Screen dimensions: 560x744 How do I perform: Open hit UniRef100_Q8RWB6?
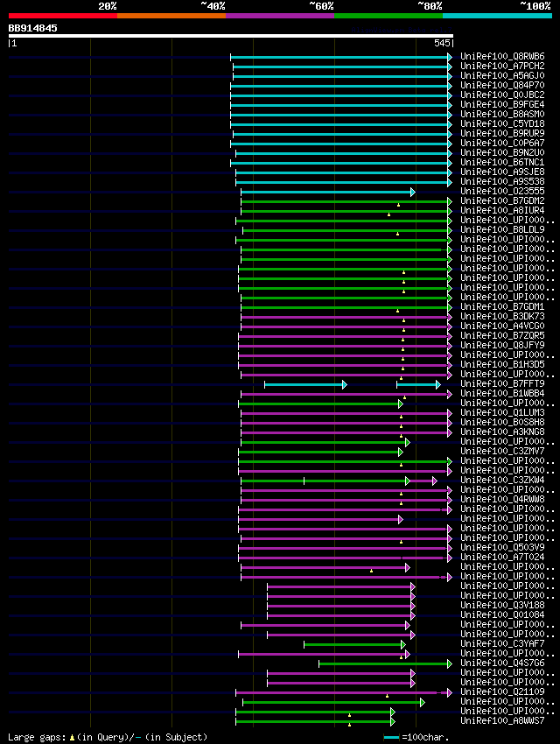tap(502, 56)
